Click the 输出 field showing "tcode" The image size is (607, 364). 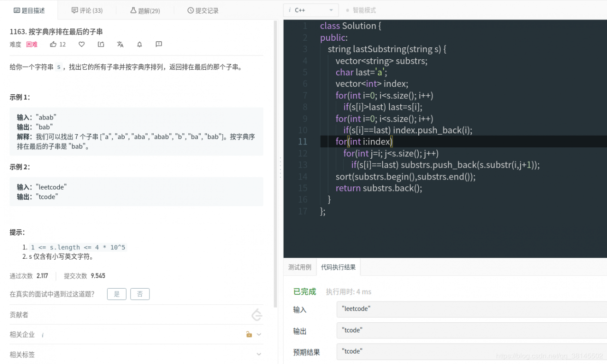click(x=472, y=330)
